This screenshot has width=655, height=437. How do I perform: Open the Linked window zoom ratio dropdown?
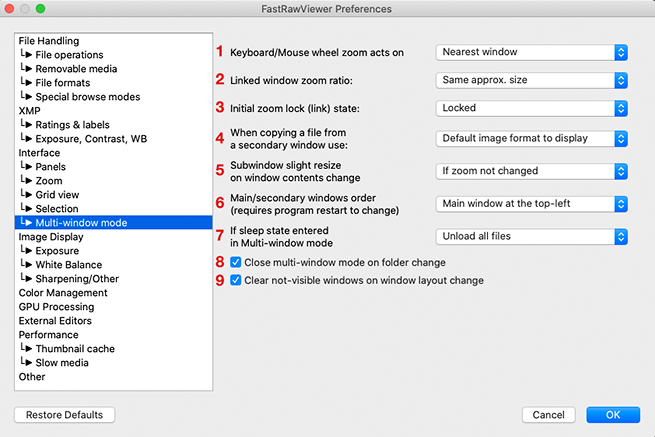pyautogui.click(x=532, y=80)
